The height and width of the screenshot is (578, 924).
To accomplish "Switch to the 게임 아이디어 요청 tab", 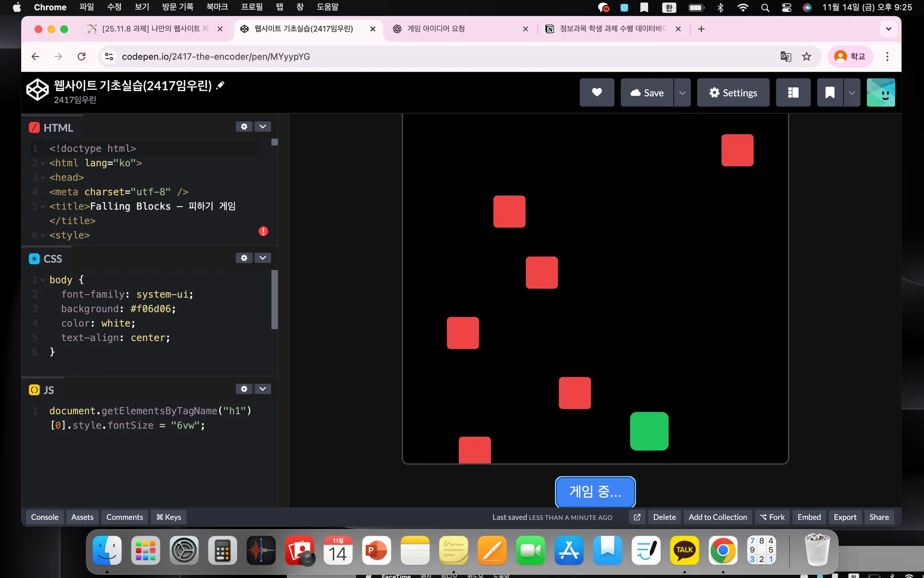I will [435, 29].
